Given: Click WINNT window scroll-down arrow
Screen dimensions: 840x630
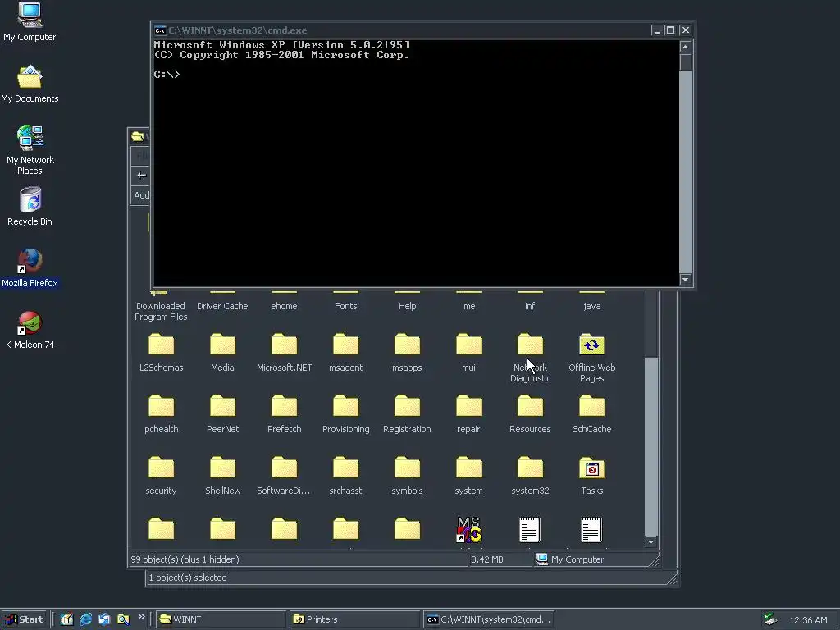Looking at the screenshot, I should (x=651, y=542).
